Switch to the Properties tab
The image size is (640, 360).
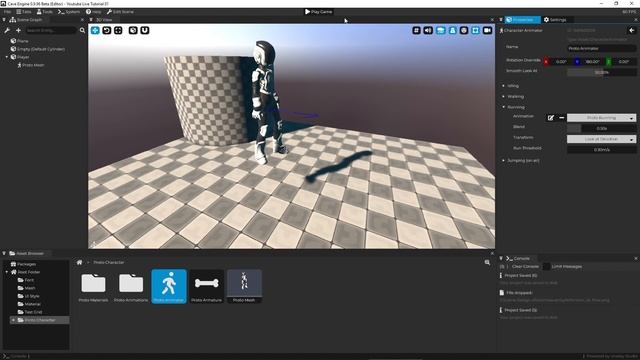[x=522, y=20]
